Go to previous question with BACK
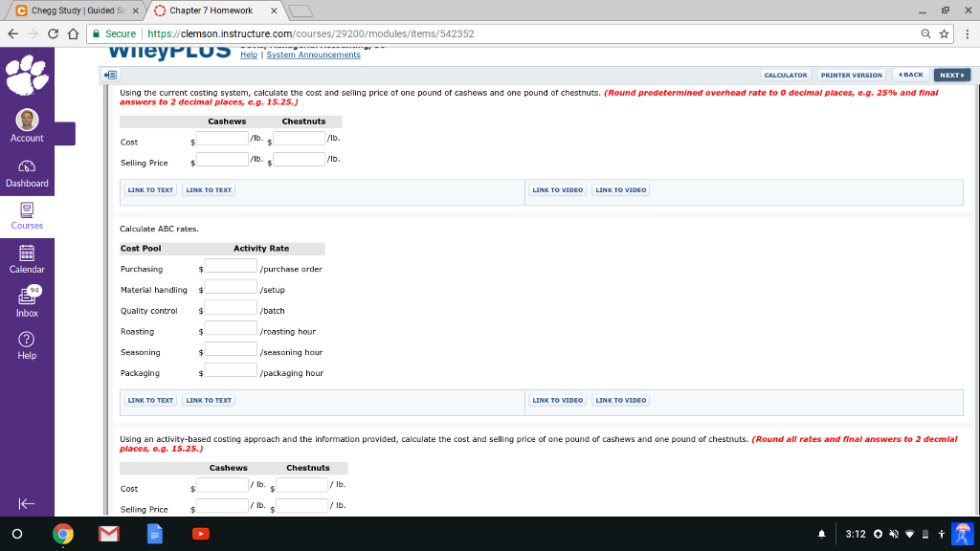 (911, 75)
